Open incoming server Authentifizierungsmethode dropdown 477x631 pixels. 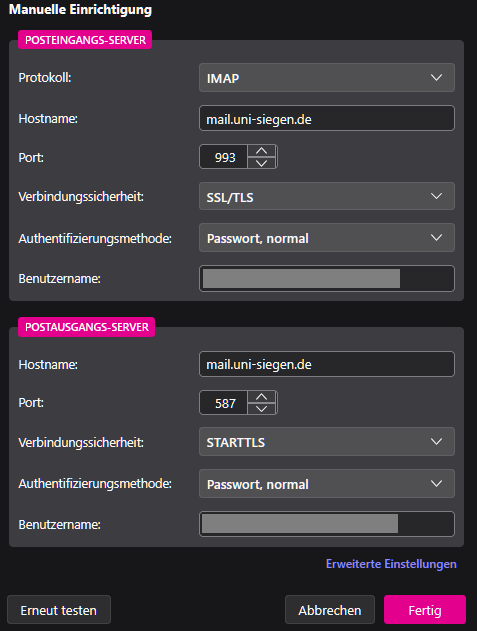(326, 238)
